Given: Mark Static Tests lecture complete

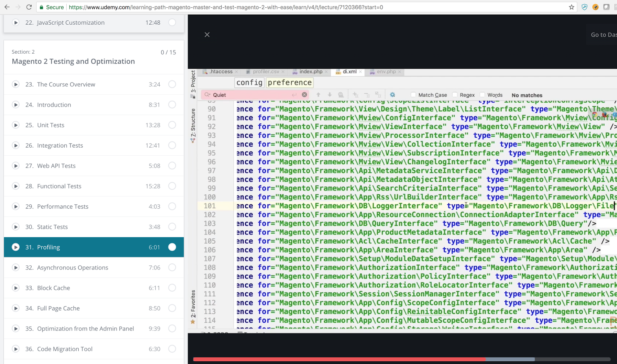Looking at the screenshot, I should [172, 227].
